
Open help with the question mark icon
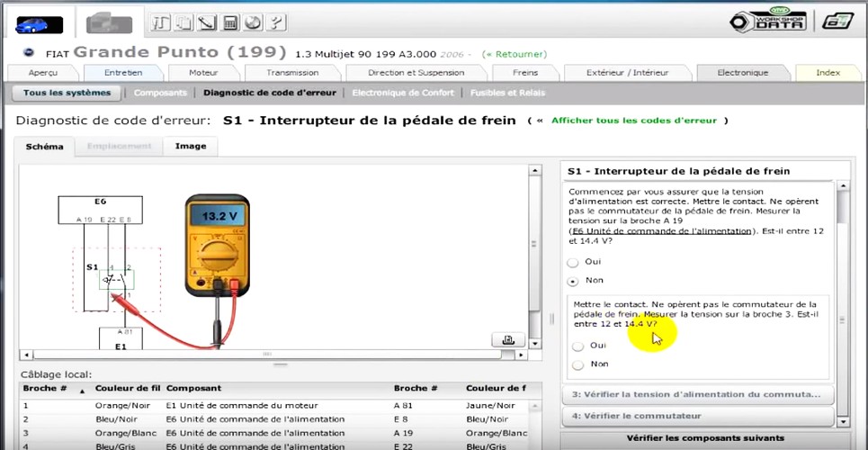pyautogui.click(x=275, y=22)
